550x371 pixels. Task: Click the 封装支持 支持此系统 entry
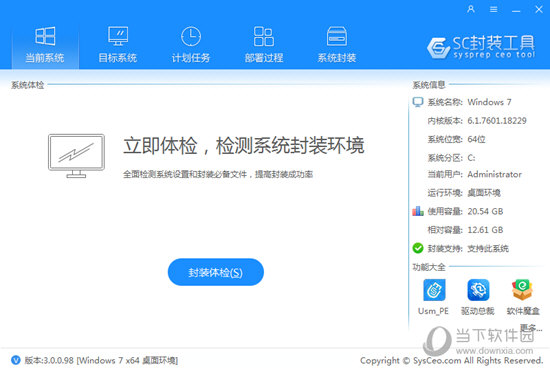point(468,249)
